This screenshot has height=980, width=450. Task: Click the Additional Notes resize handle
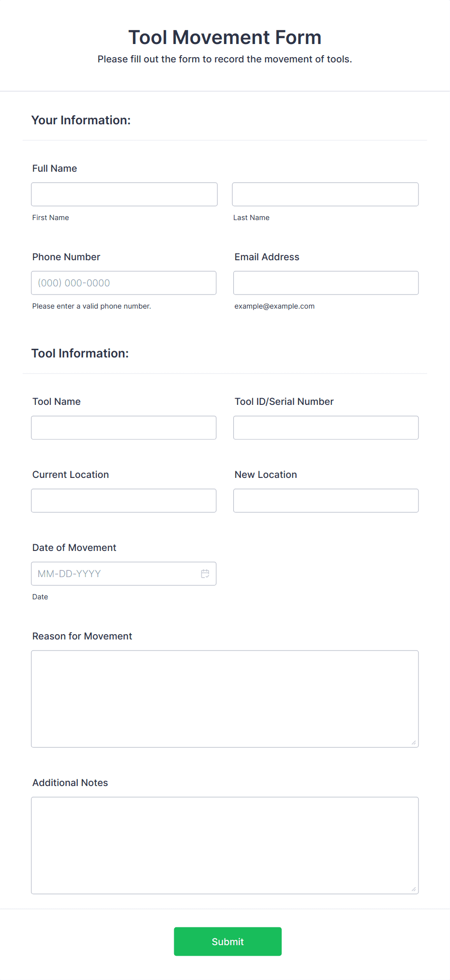coord(413,889)
